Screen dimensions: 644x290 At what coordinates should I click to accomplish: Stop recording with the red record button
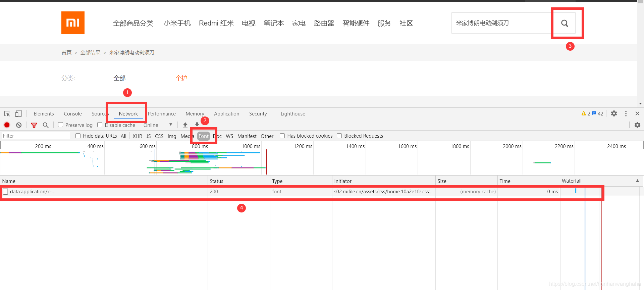[x=7, y=125]
